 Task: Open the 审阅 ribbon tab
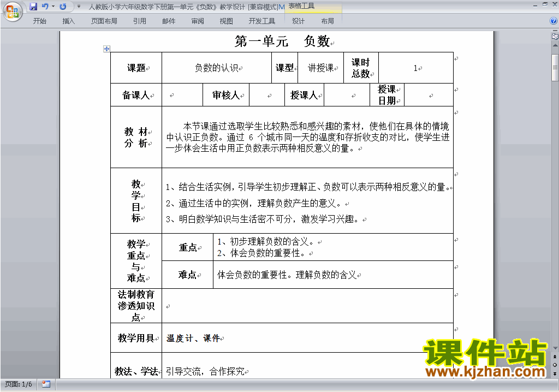tap(198, 21)
